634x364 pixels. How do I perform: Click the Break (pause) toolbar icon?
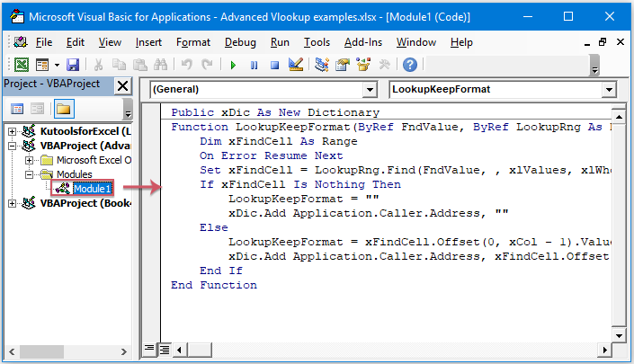(254, 65)
